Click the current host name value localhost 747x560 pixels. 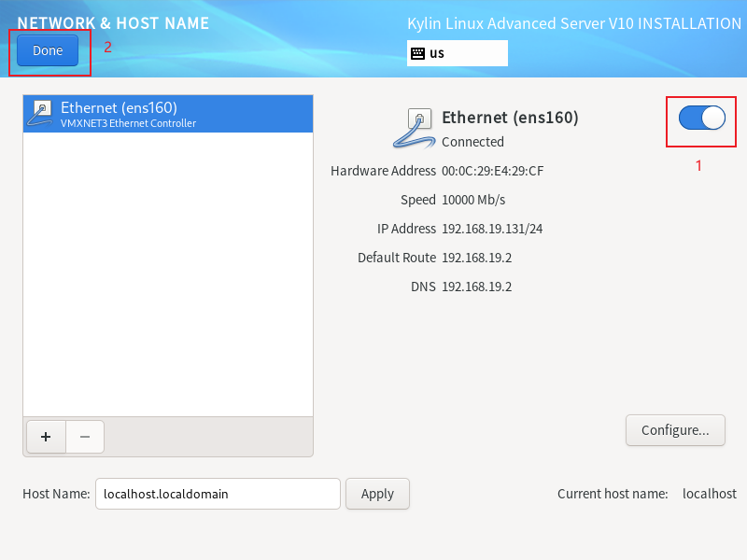click(x=709, y=494)
